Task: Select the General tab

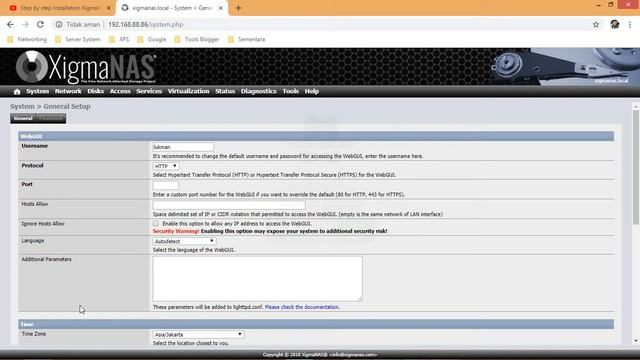Action: (x=23, y=118)
